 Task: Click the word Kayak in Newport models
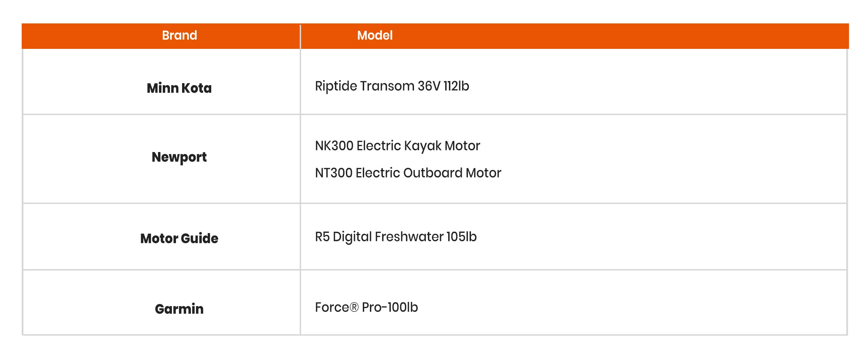click(422, 146)
